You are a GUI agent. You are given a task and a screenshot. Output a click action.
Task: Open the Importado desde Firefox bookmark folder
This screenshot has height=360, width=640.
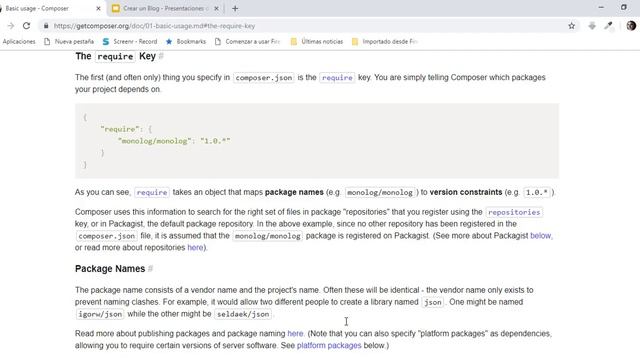click(384, 42)
